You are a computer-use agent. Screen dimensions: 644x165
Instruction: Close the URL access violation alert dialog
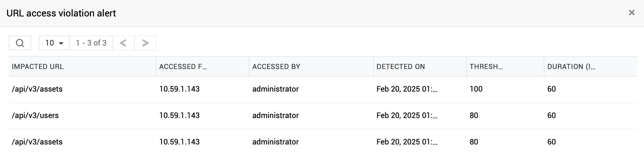(x=631, y=13)
